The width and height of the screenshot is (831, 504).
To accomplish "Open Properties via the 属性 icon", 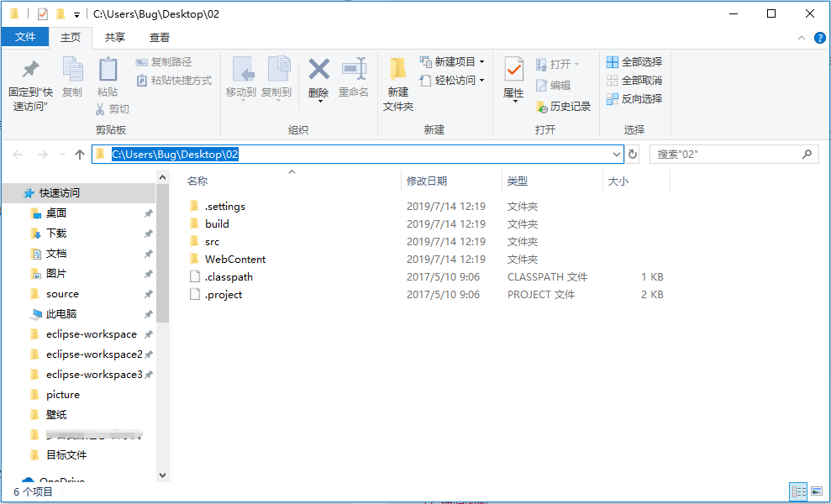I will coord(513,80).
